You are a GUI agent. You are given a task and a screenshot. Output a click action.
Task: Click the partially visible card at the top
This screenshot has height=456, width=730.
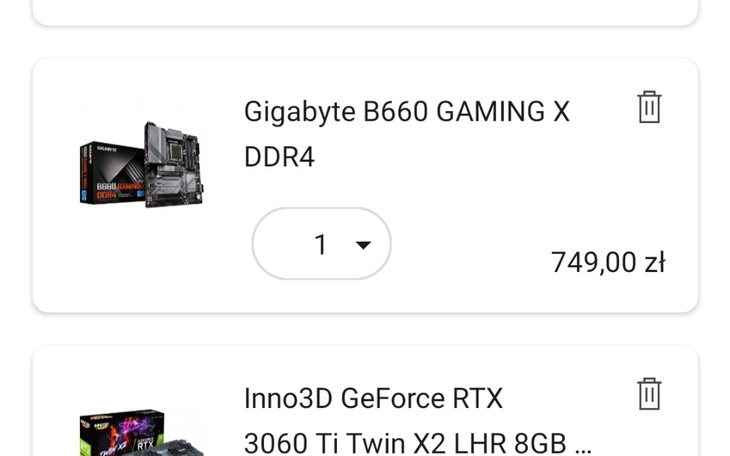(365, 13)
